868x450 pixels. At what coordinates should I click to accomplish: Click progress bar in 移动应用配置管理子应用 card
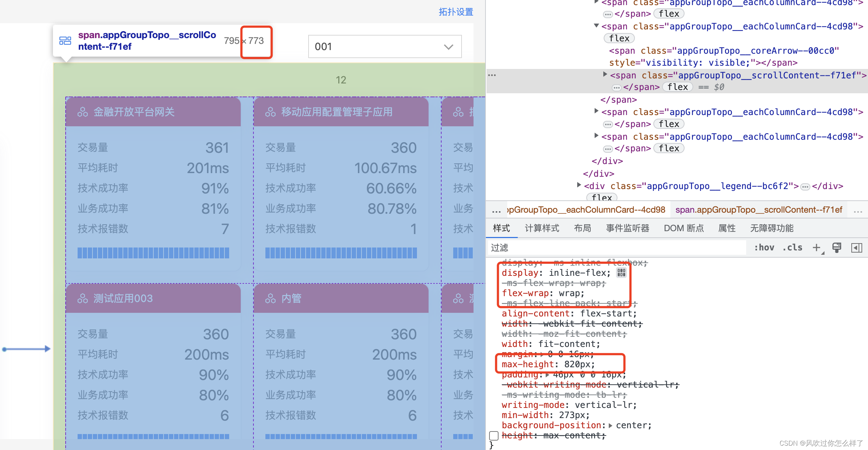341,253
